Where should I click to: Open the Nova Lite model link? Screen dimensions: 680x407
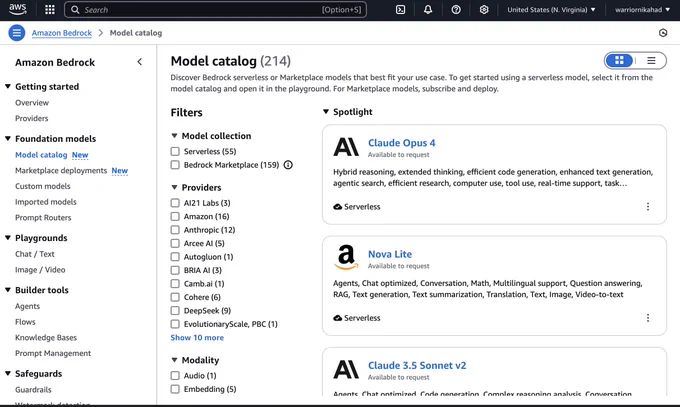(390, 254)
